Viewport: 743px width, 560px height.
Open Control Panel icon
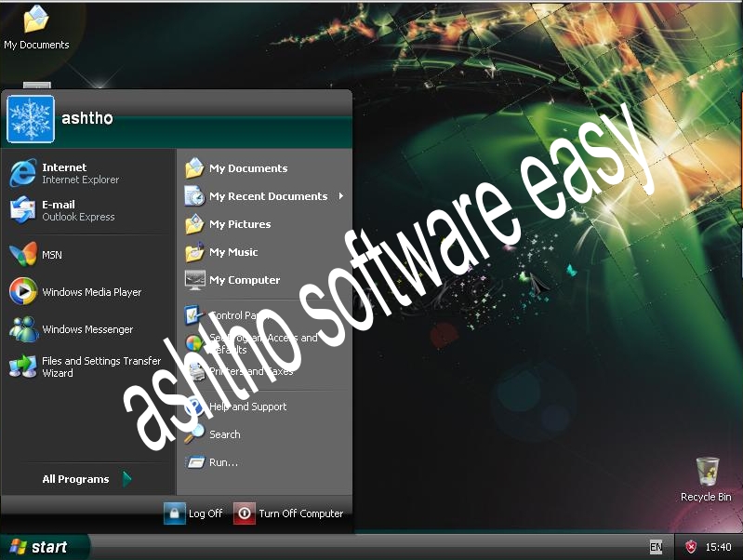[x=194, y=315]
